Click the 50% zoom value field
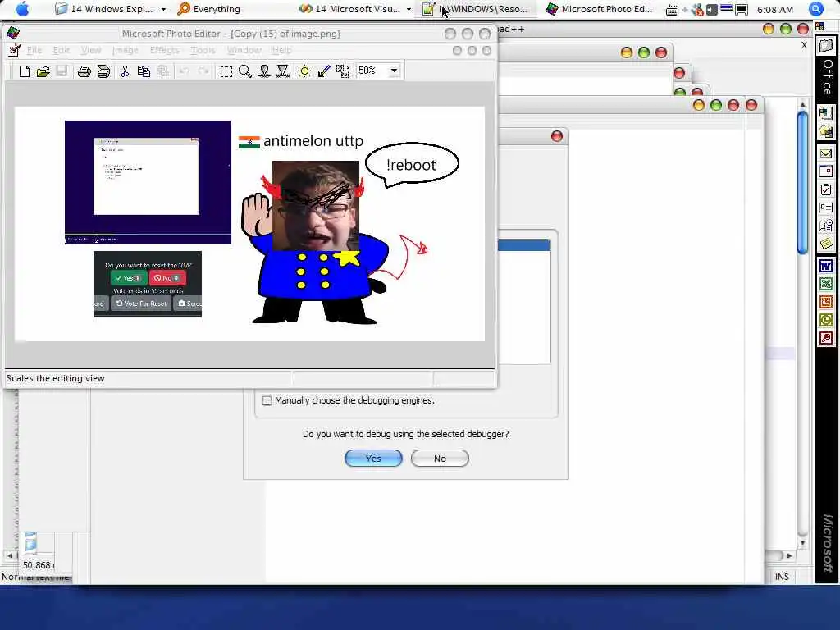The image size is (840, 630). 372,71
